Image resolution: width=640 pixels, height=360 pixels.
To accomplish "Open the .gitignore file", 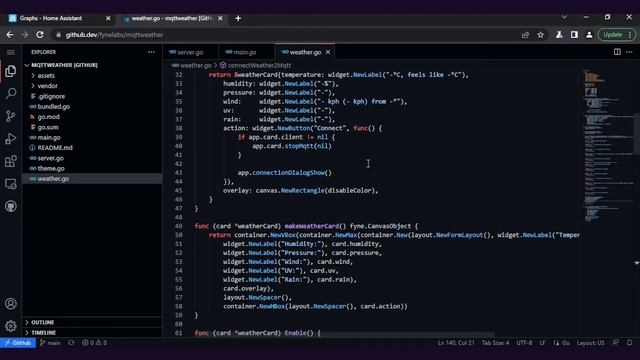I will pyautogui.click(x=92, y=96).
